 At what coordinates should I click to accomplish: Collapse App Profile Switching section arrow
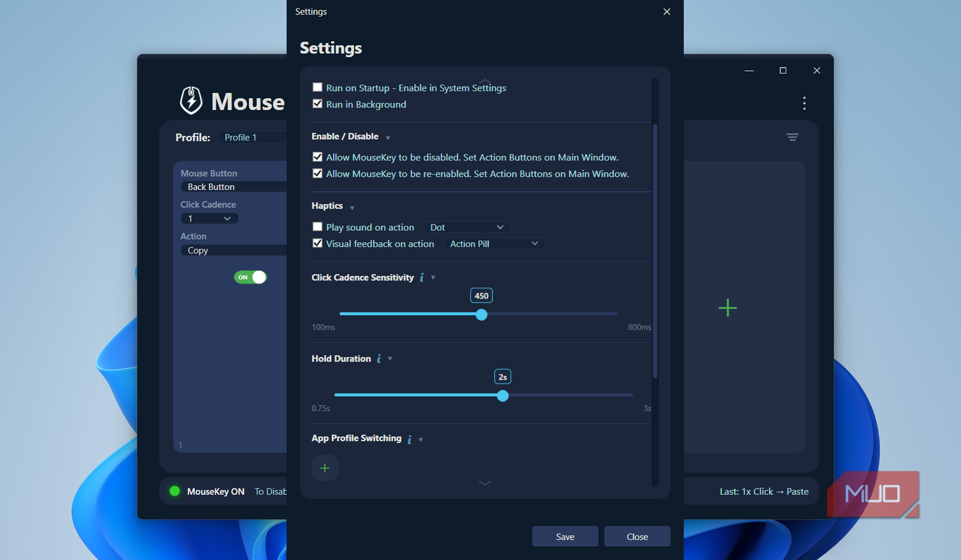(x=421, y=439)
